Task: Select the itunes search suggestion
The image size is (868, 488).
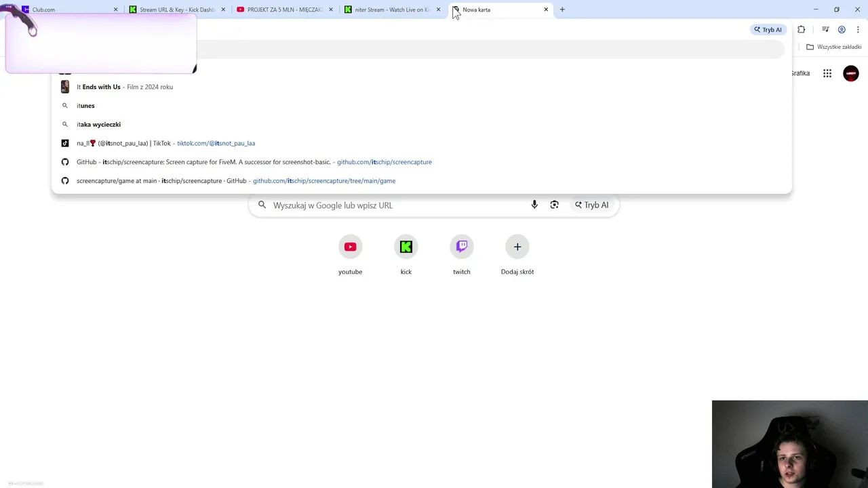Action: pos(421,106)
